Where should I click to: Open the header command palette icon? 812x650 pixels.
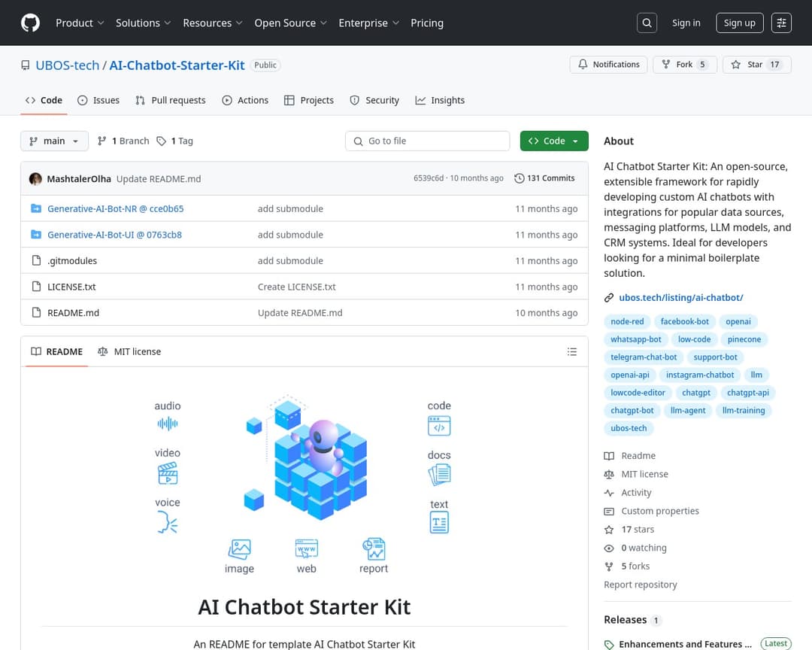tap(781, 23)
